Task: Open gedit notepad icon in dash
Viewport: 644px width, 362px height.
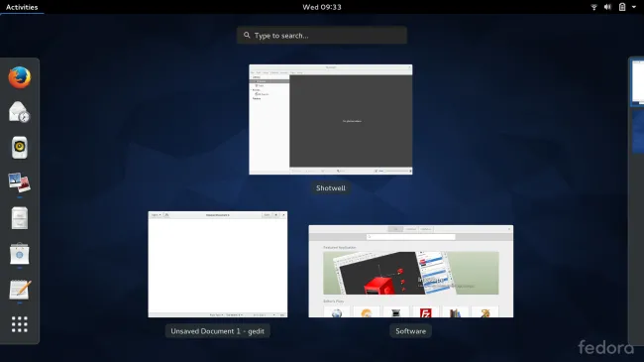Action: pos(19,290)
